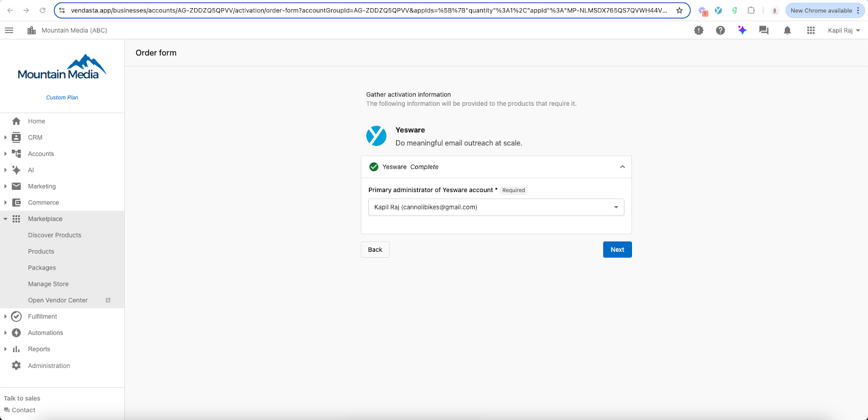The height and width of the screenshot is (420, 868).
Task: Open the chat messages icon
Action: pos(764,30)
